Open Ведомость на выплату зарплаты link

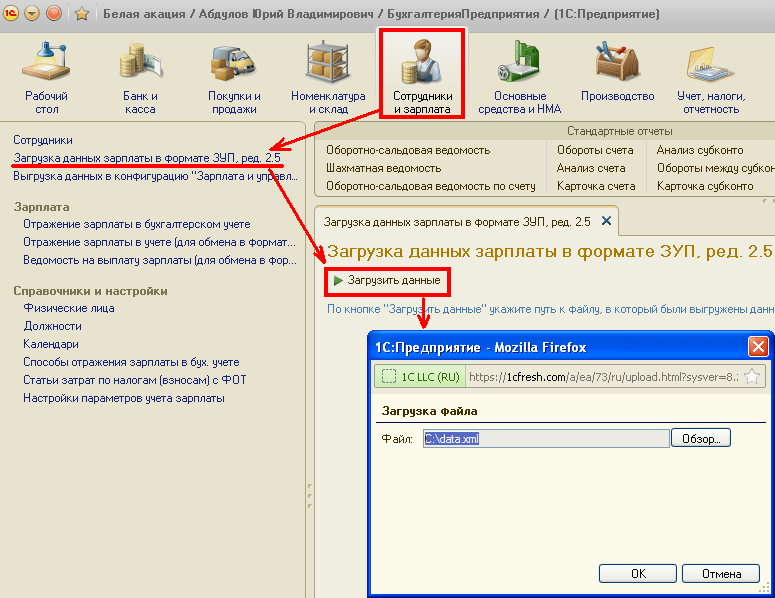(160, 260)
